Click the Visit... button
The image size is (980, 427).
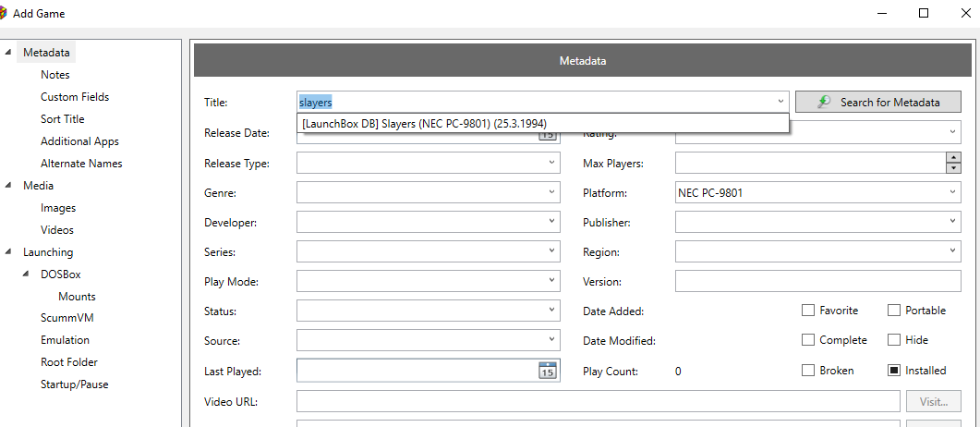(x=934, y=401)
